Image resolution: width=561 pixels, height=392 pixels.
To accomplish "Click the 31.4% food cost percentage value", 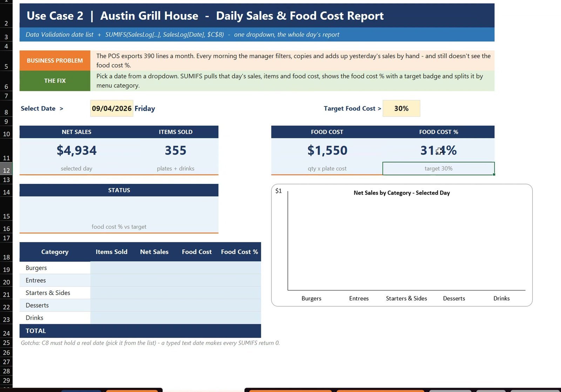I will click(438, 150).
